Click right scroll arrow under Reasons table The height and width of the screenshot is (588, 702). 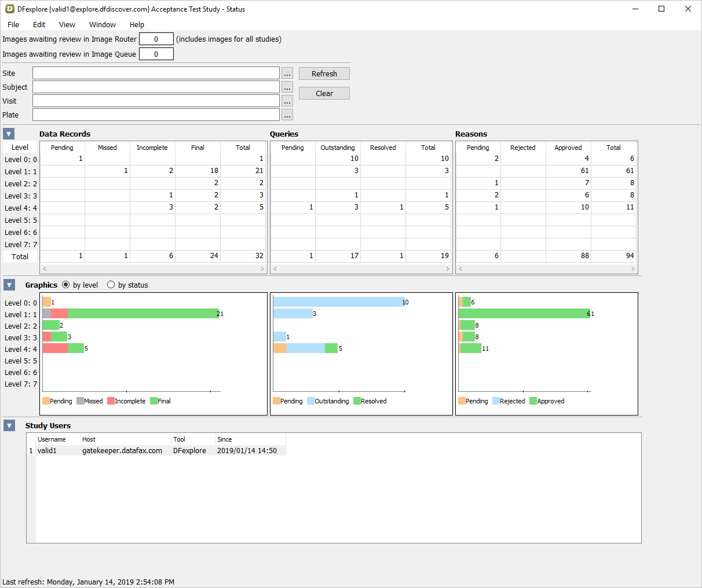pos(632,269)
